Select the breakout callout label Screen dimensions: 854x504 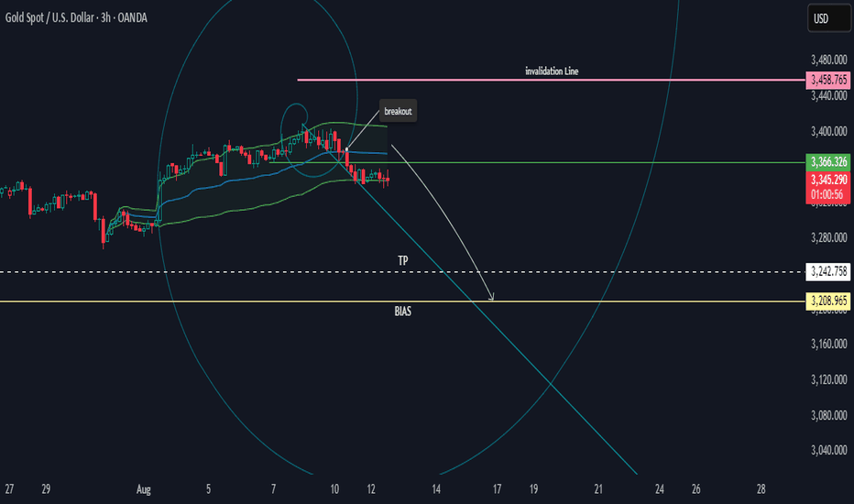coord(398,111)
